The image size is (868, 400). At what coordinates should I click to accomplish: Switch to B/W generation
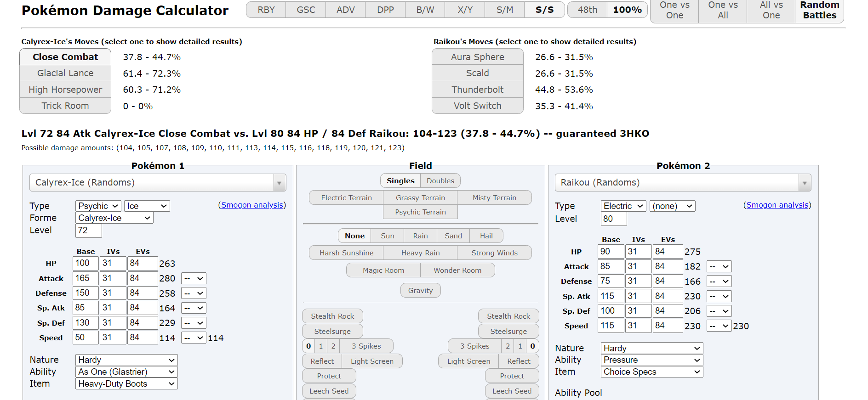click(425, 10)
